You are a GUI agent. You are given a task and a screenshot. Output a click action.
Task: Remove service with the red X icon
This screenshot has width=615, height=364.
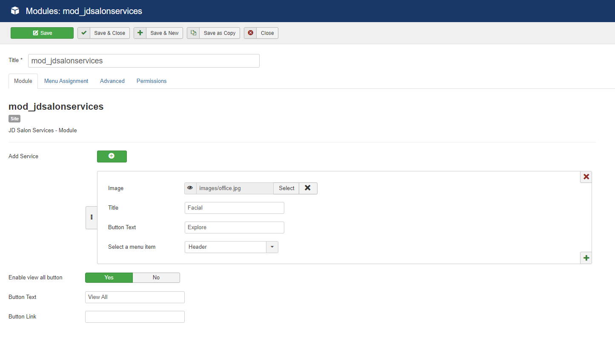coord(586,177)
